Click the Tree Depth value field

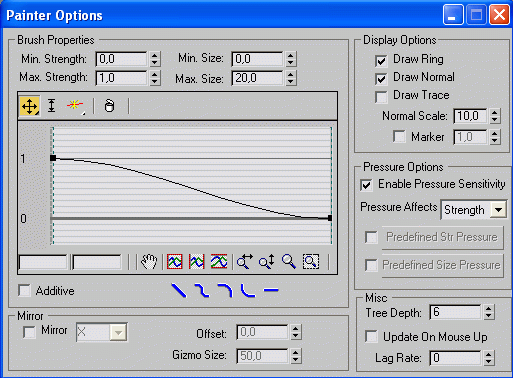(455, 312)
